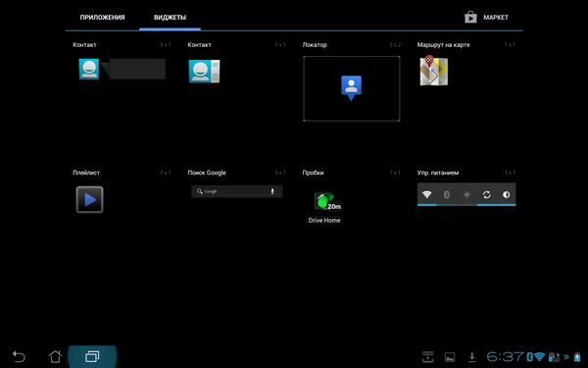The height and width of the screenshot is (368, 588).
Task: Go to the home screen
Action: pyautogui.click(x=55, y=356)
